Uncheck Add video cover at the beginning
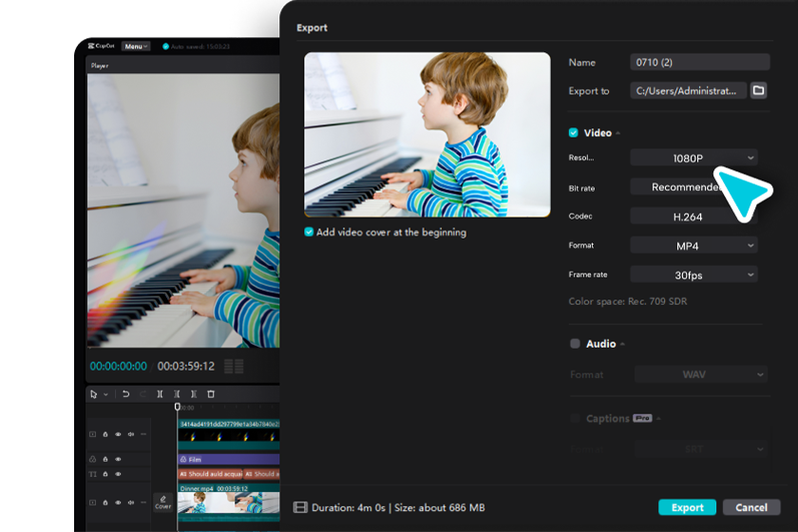The height and width of the screenshot is (532, 798). pyautogui.click(x=309, y=232)
